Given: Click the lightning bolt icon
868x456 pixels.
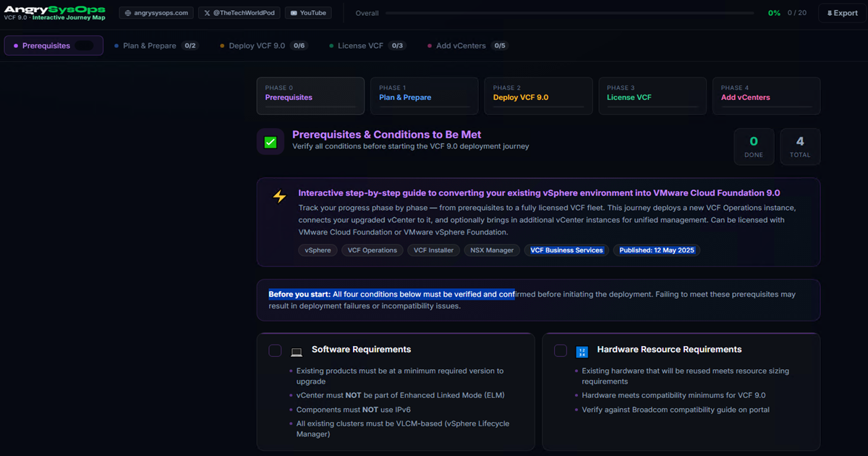Looking at the screenshot, I should (x=279, y=196).
